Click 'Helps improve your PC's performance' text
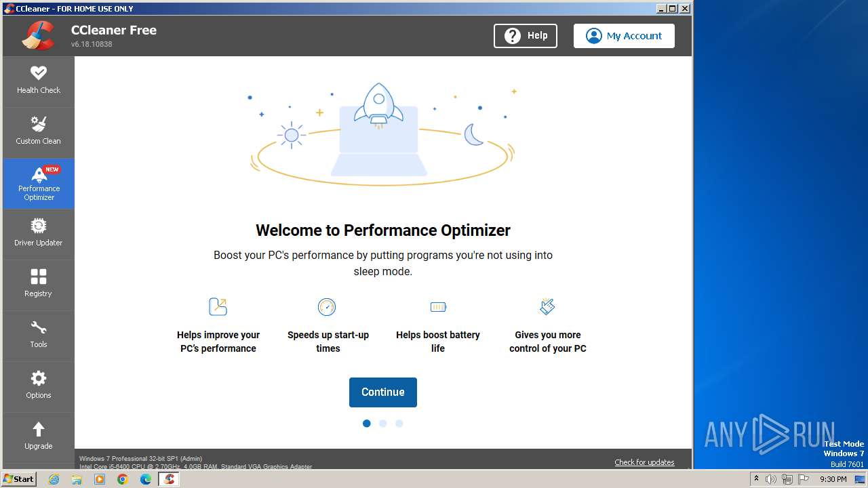Viewport: 868px width, 488px height. [218, 342]
